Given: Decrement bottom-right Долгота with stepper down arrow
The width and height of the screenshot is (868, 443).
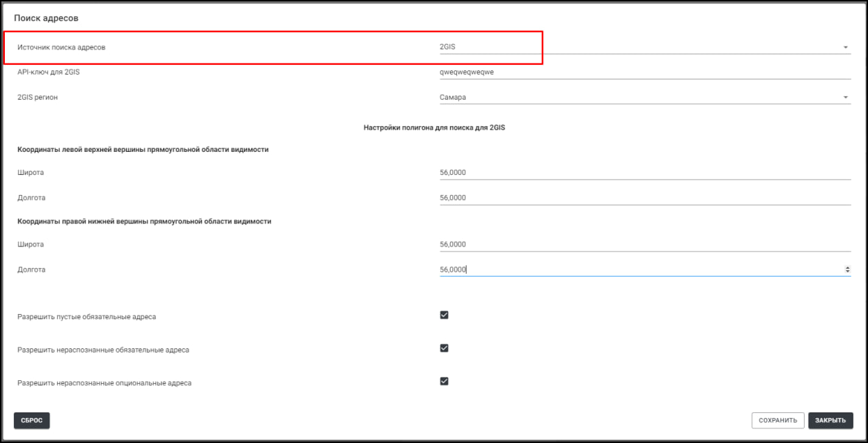Looking at the screenshot, I should (847, 272).
